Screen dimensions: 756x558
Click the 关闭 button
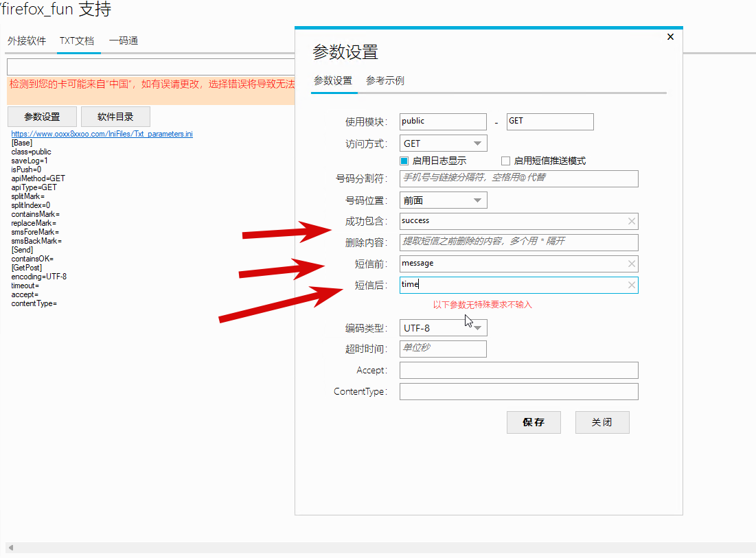(x=602, y=422)
